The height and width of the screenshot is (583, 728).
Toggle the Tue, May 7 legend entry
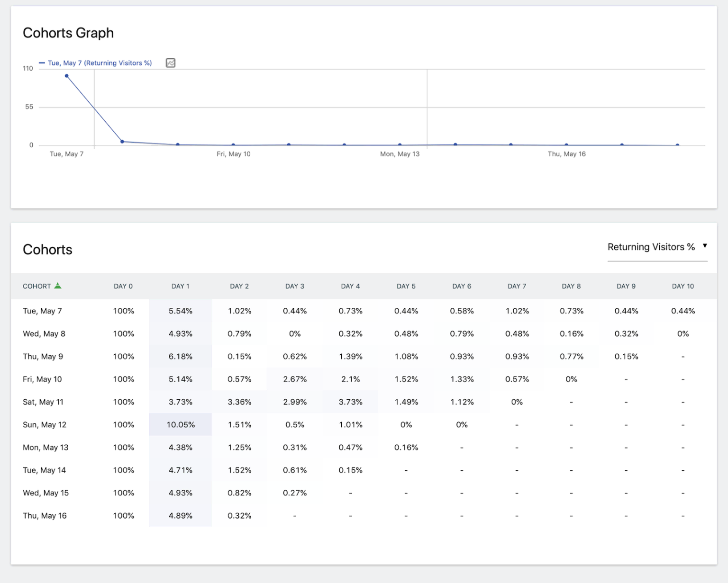98,63
